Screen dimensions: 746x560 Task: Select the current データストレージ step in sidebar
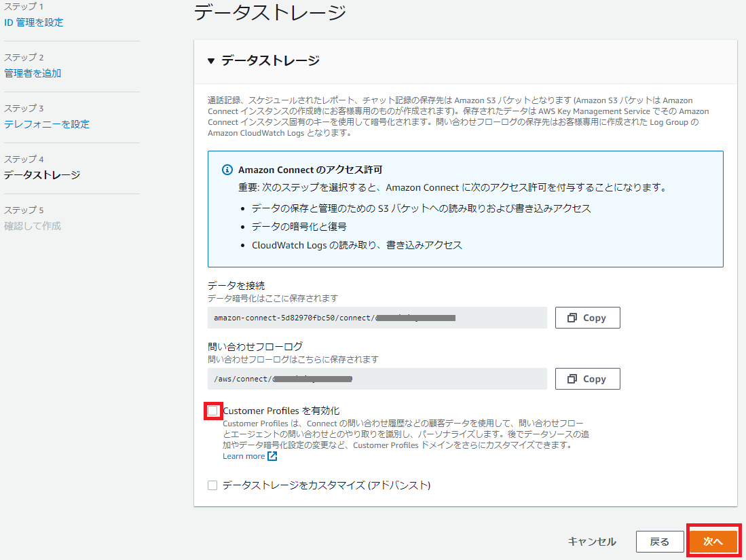[42, 175]
